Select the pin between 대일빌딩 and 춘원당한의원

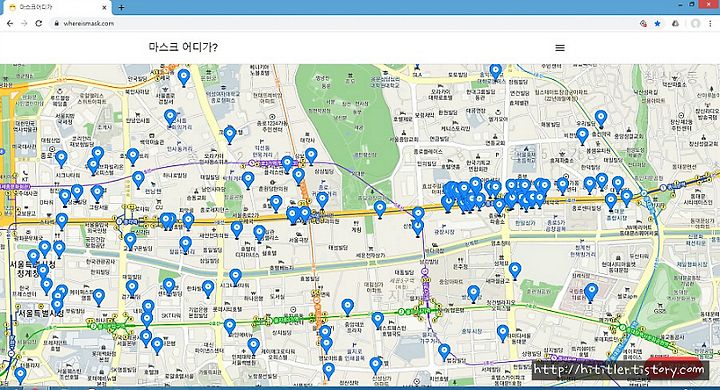(248, 180)
